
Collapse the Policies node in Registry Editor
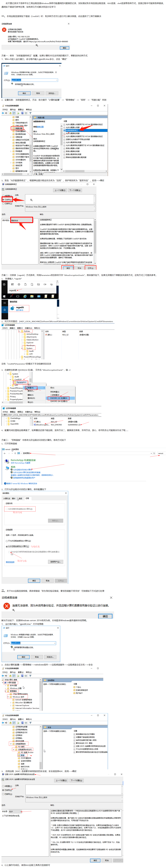click(19, 331)
